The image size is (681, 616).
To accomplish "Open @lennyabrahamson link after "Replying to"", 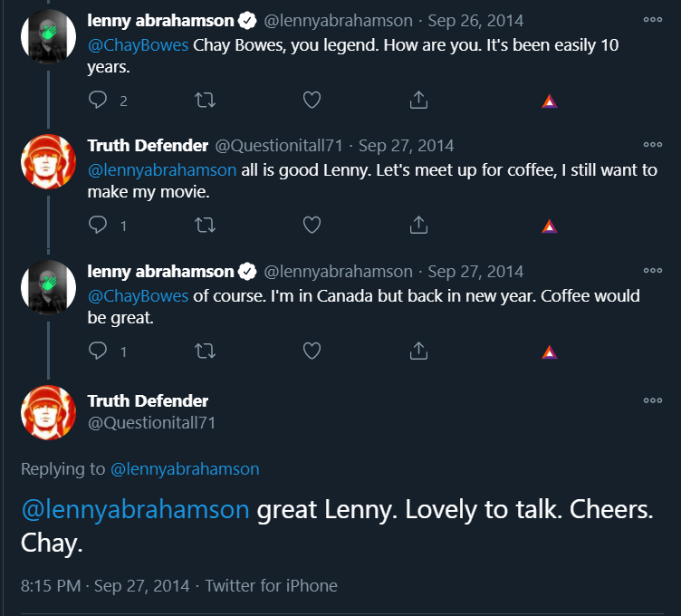I will (x=185, y=468).
